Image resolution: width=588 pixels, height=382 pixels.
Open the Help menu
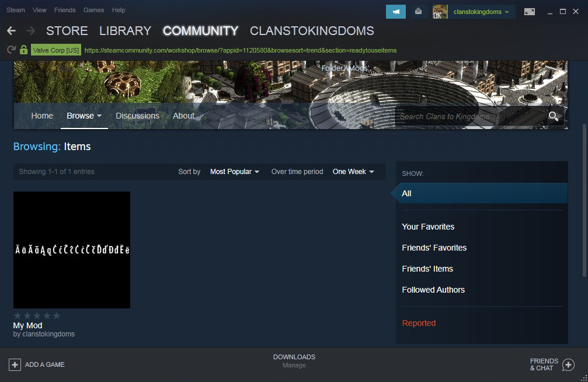tap(119, 10)
